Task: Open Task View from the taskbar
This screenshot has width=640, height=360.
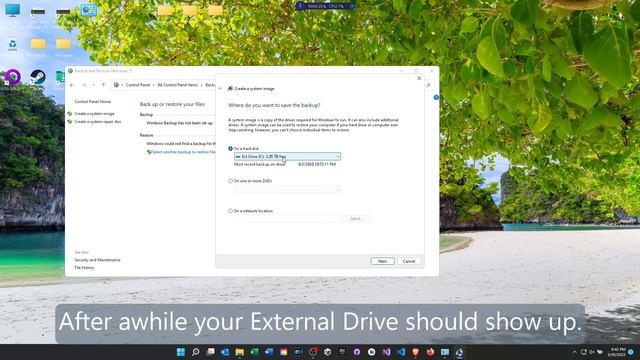Action: pos(210,352)
